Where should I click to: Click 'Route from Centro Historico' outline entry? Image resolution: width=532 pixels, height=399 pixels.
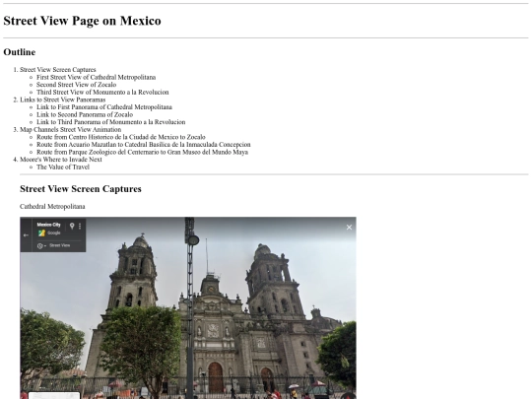[x=121, y=137]
